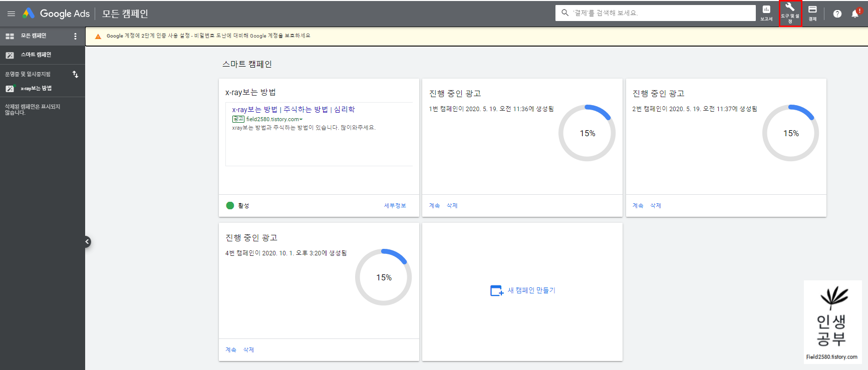Image resolution: width=868 pixels, height=370 pixels.
Task: Click 삭제 on the 1번 캠페인 card
Action: [452, 205]
